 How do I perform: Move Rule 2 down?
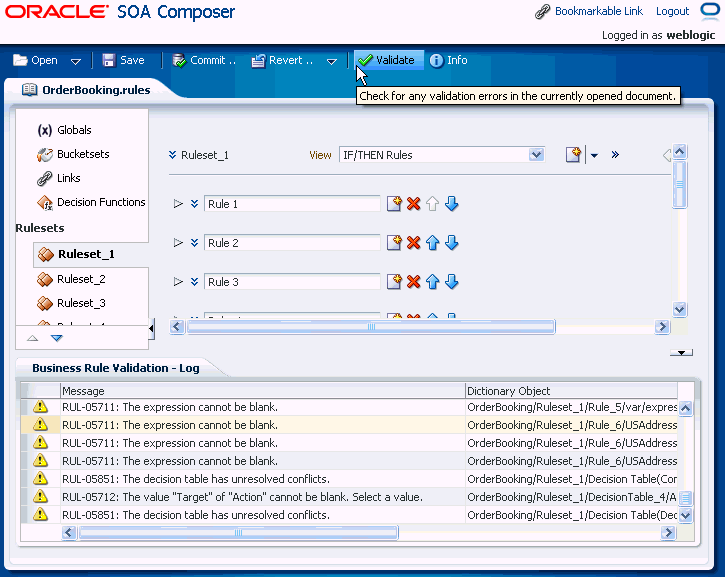click(452, 242)
